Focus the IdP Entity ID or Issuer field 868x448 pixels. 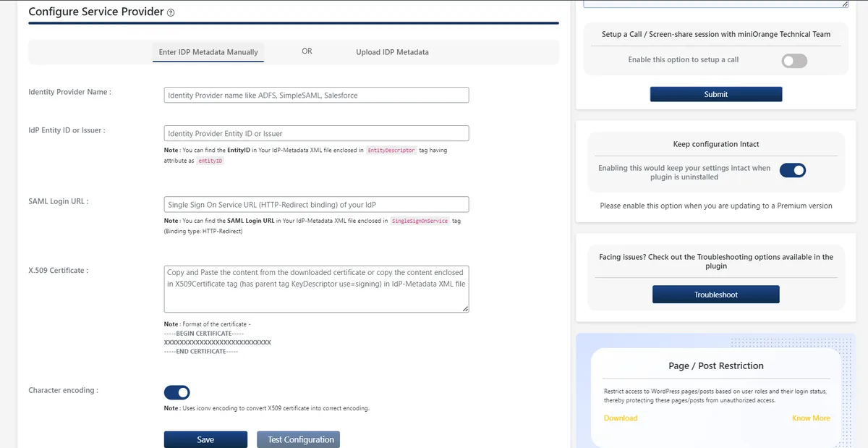[316, 133]
